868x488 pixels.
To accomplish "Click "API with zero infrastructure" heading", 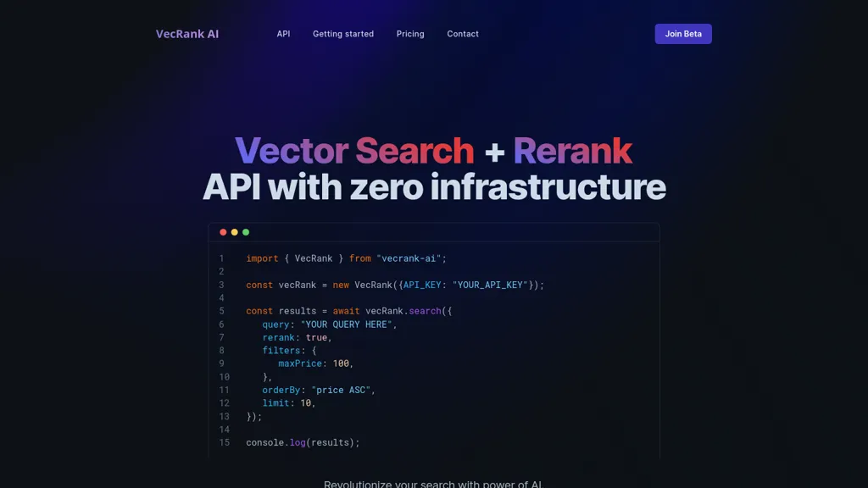I will click(x=434, y=187).
